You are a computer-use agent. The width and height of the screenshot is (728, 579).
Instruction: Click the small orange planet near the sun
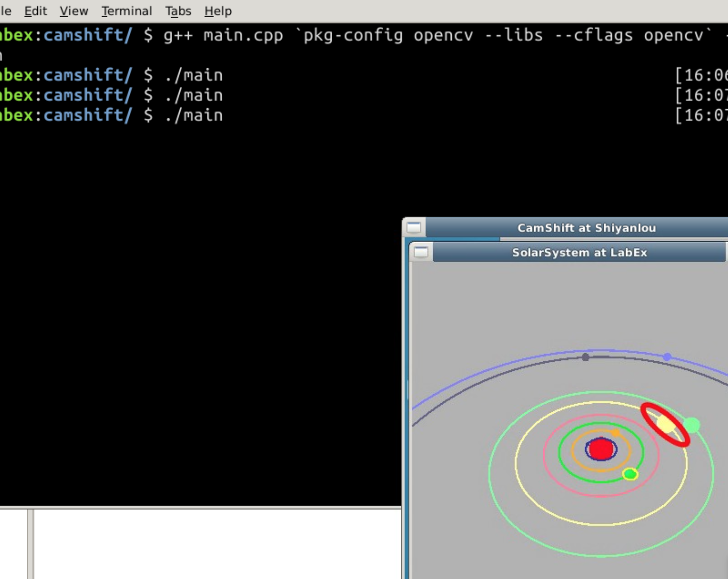[615, 432]
